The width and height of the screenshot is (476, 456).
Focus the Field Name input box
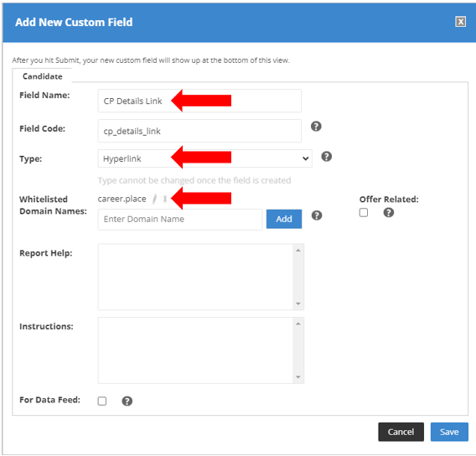[199, 101]
